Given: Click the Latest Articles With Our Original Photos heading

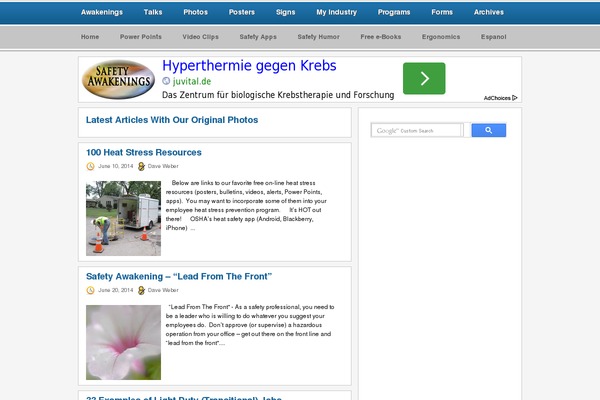Looking at the screenshot, I should coord(172,120).
